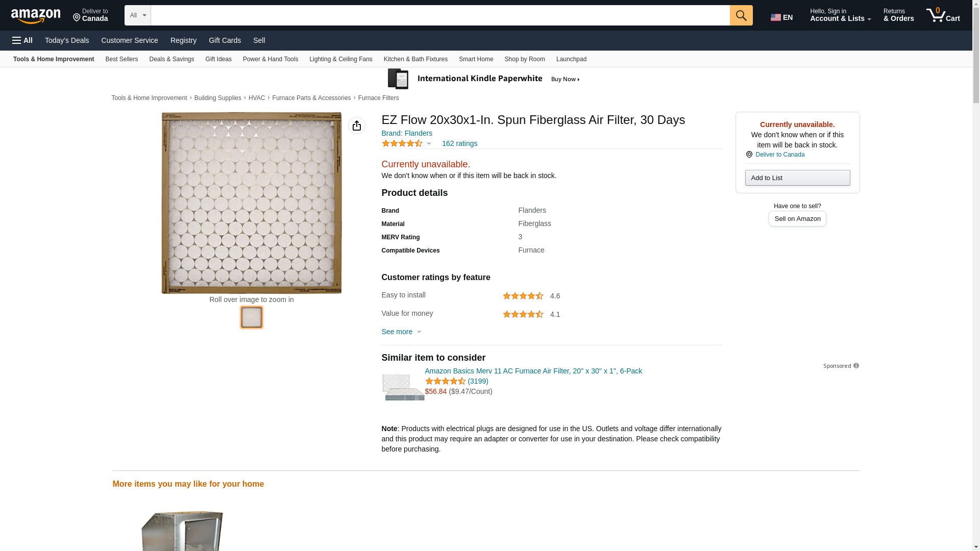
Task: Open the 162 ratings link
Action: click(459, 143)
